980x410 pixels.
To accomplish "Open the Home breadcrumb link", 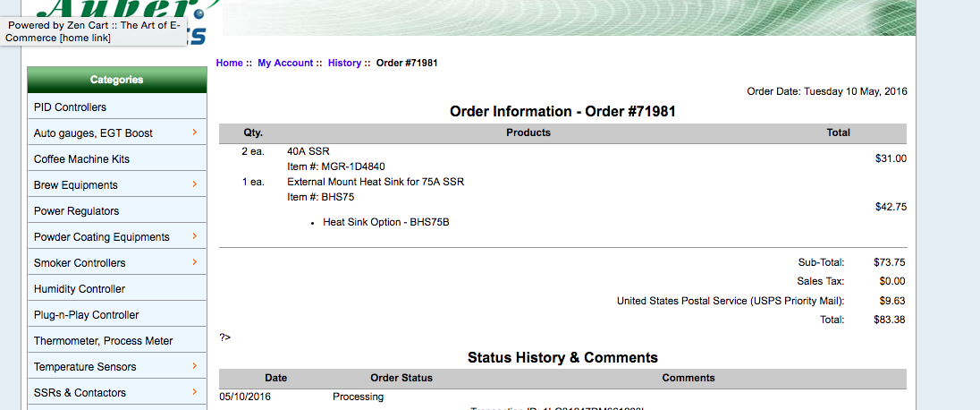I will (x=230, y=63).
